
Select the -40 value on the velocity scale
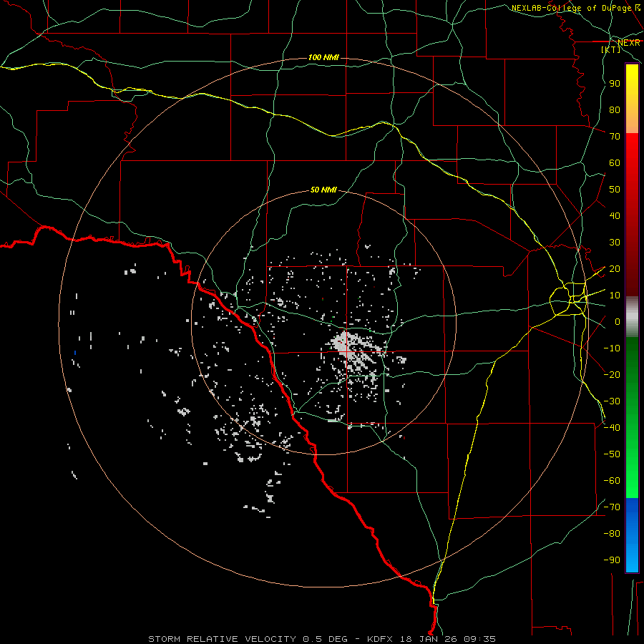tap(612, 428)
